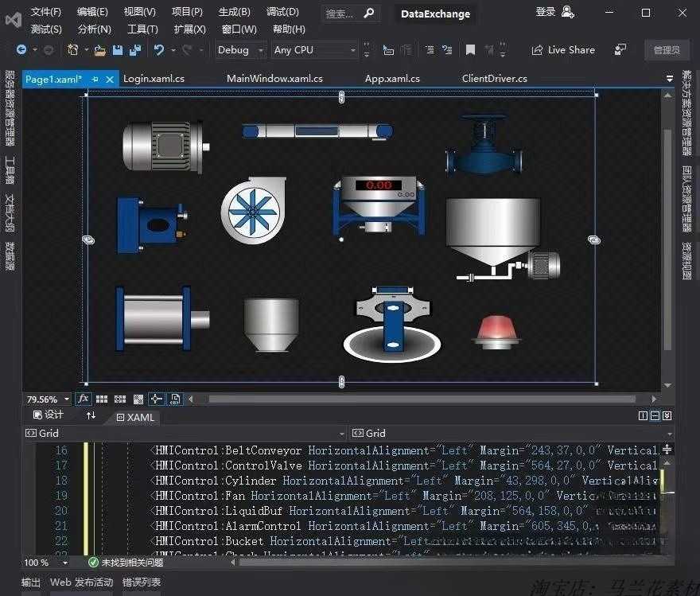The height and width of the screenshot is (596, 700).
Task: Click the send feedback icon
Action: click(620, 49)
